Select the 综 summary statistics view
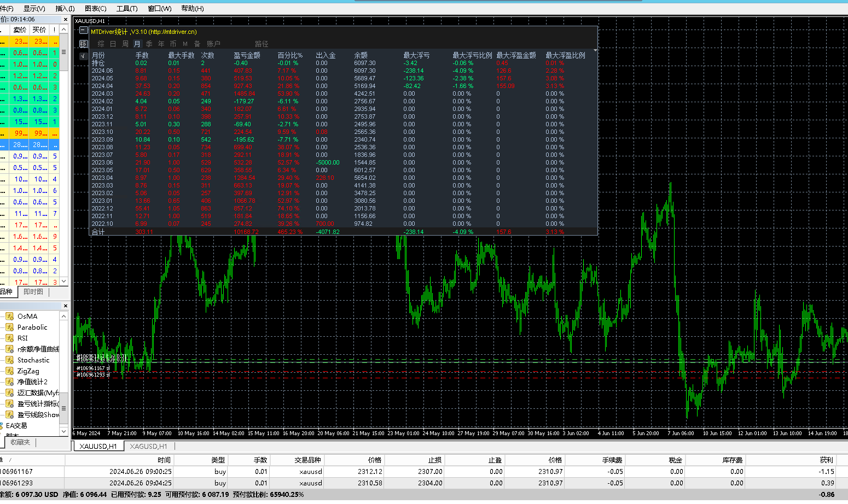The image size is (848, 504). click(101, 44)
